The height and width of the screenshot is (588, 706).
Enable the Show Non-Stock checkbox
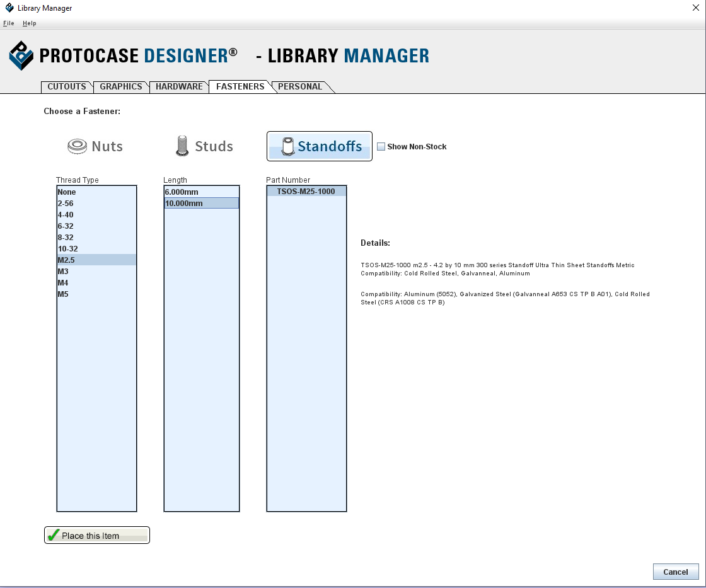(x=381, y=147)
